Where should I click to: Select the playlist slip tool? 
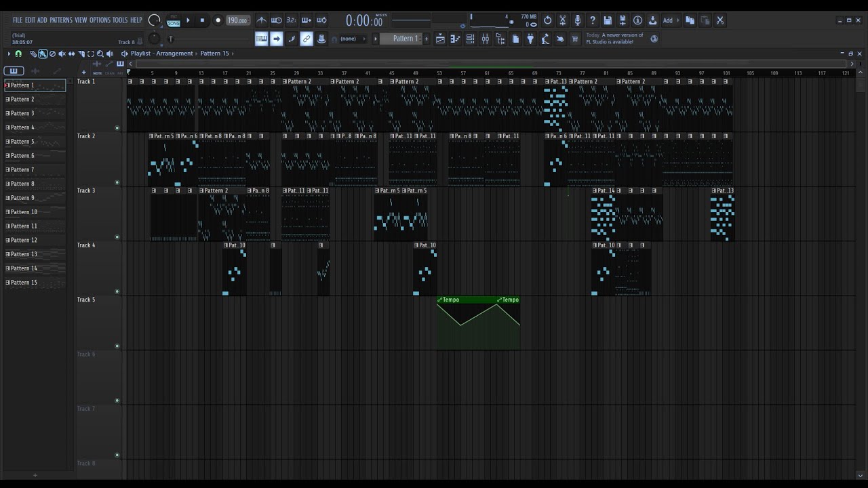(x=71, y=54)
